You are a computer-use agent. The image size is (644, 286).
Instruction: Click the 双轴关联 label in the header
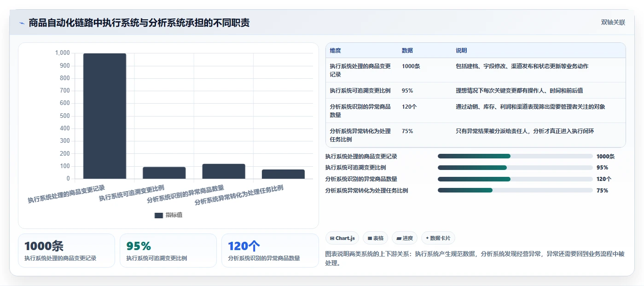[613, 23]
